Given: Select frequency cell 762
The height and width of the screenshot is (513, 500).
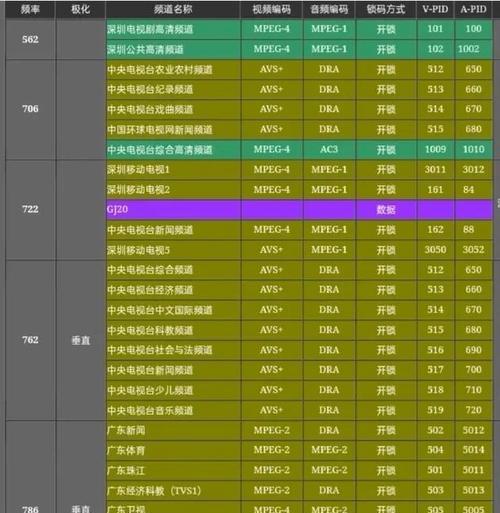Looking at the screenshot, I should [x=30, y=340].
